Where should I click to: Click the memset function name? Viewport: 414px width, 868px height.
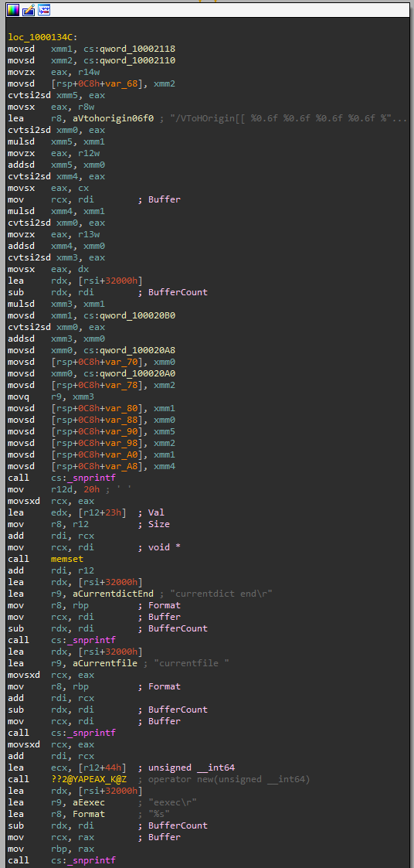pyautogui.click(x=67, y=559)
